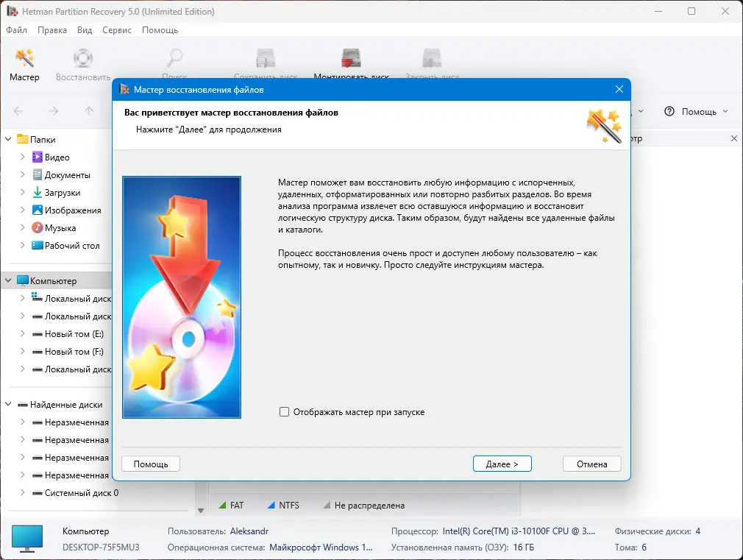Expand the Новый том (E:) node
This screenshot has width=743, height=560.
tap(22, 334)
